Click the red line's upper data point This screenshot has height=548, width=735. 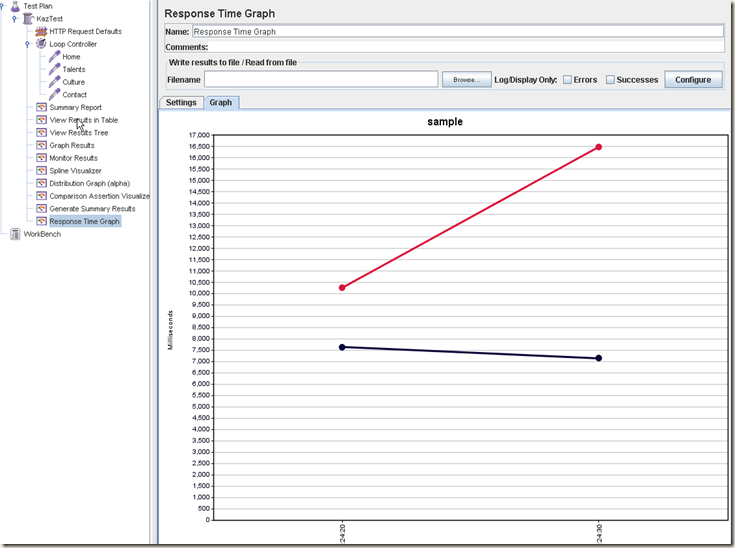tap(599, 147)
